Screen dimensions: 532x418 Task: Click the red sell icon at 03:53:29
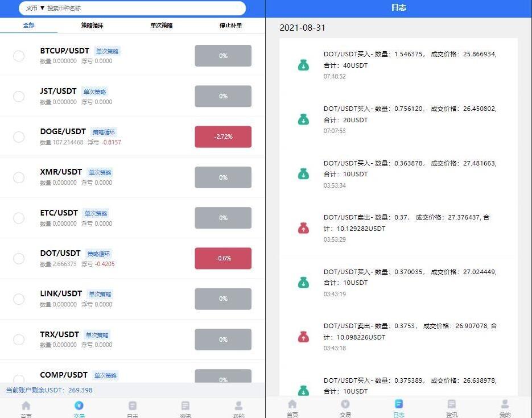(303, 228)
